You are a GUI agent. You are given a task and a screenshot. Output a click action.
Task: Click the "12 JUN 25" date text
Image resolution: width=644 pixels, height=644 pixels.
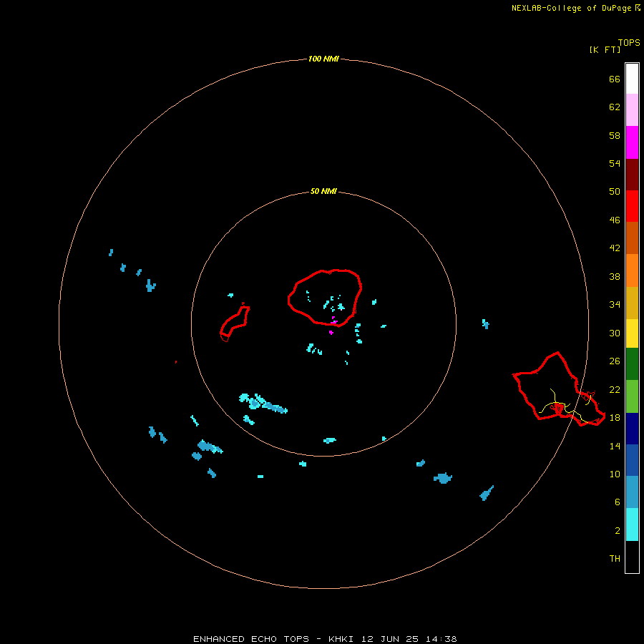click(x=390, y=639)
